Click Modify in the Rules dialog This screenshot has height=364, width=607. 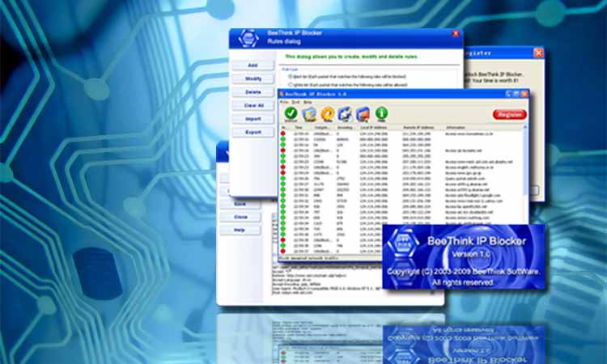[253, 78]
